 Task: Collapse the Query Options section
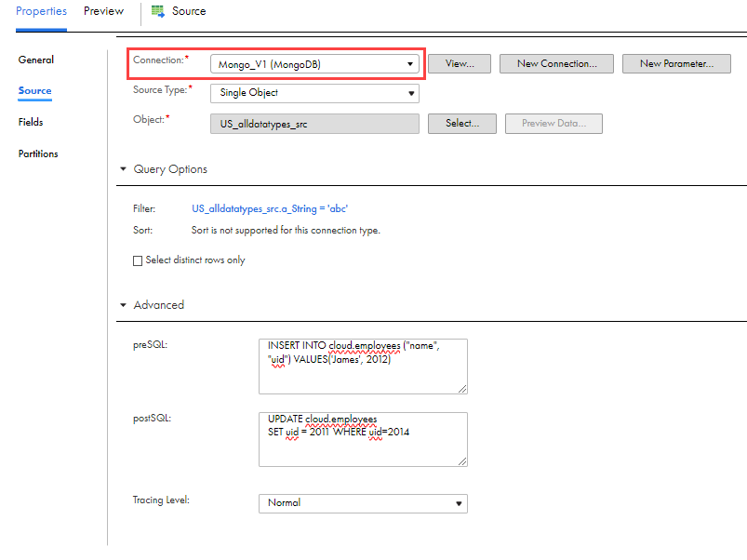pos(124,169)
